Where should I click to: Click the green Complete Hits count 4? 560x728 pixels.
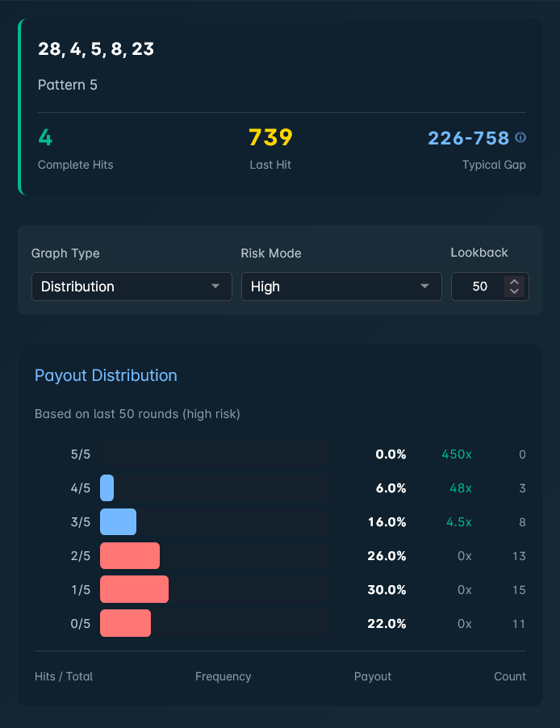[45, 138]
